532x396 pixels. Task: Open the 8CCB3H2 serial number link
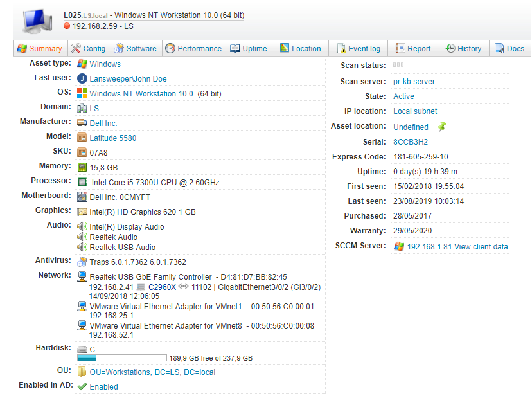411,142
